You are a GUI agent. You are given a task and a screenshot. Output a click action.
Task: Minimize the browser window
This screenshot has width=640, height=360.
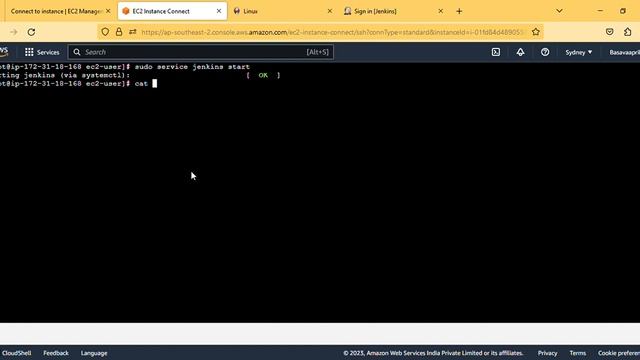(x=600, y=11)
